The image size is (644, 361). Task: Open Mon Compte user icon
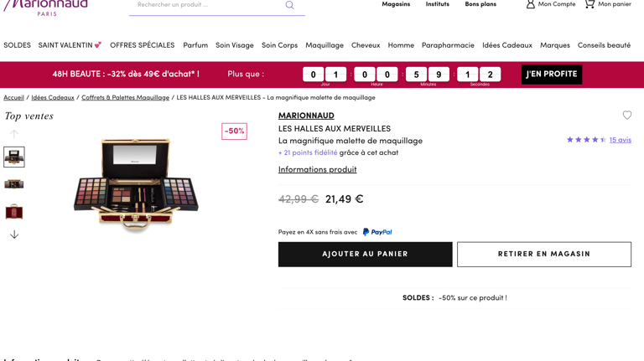click(x=531, y=4)
